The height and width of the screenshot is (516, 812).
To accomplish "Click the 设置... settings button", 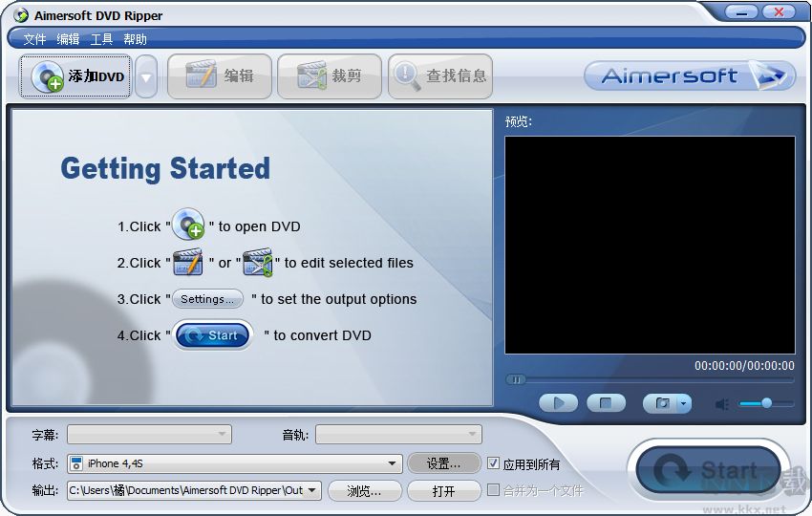I will pos(444,463).
